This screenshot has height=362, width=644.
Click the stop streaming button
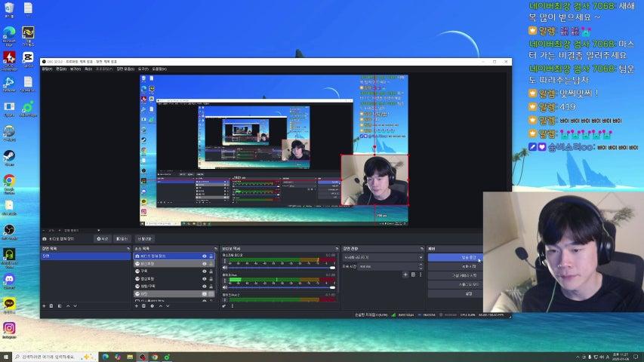click(x=454, y=257)
